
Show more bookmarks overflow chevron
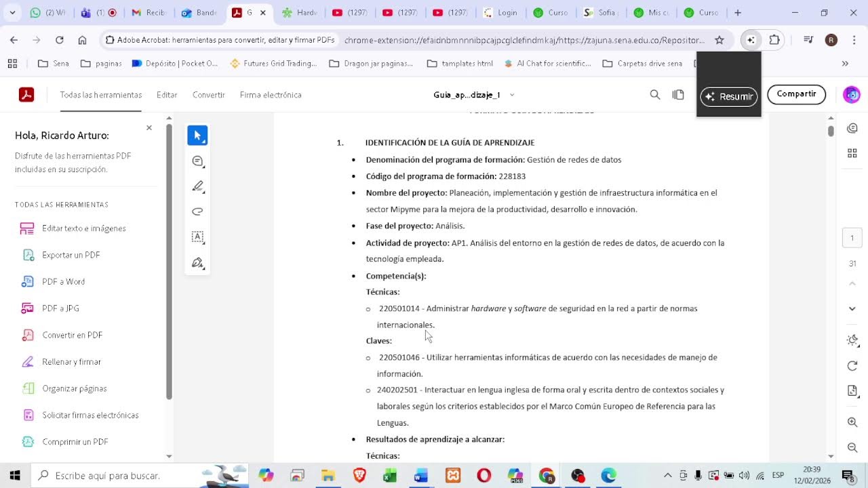pyautogui.click(x=845, y=64)
